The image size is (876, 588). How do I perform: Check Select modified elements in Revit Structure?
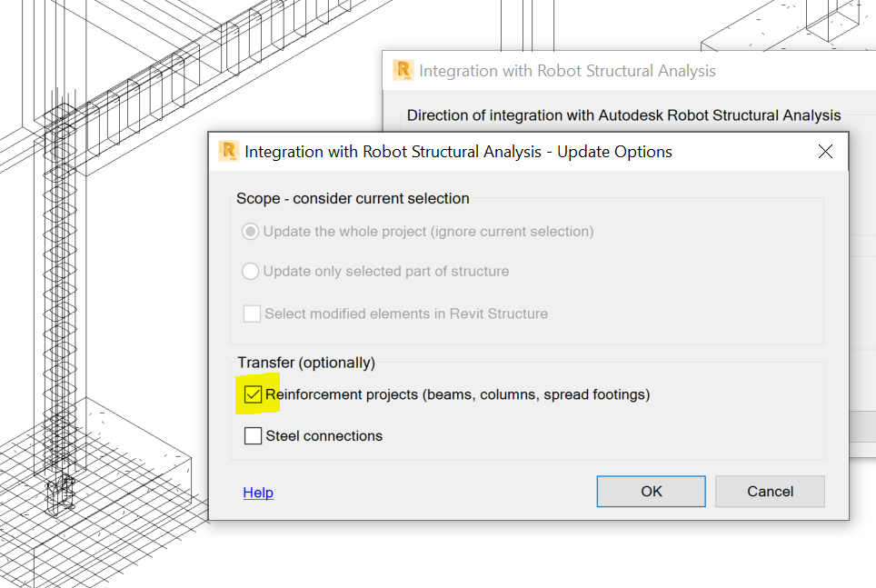(x=251, y=314)
